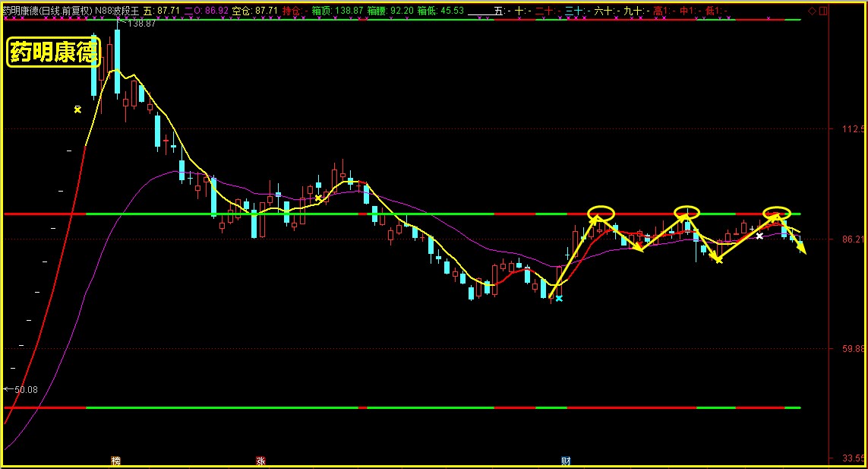868x469 pixels.
Task: Click the 箱腰: 92.20 value
Action: click(x=390, y=11)
